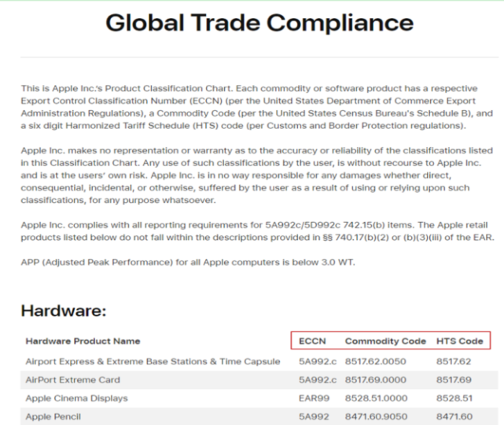Click the HTS Code column header
This screenshot has height=425, width=504.
point(460,341)
